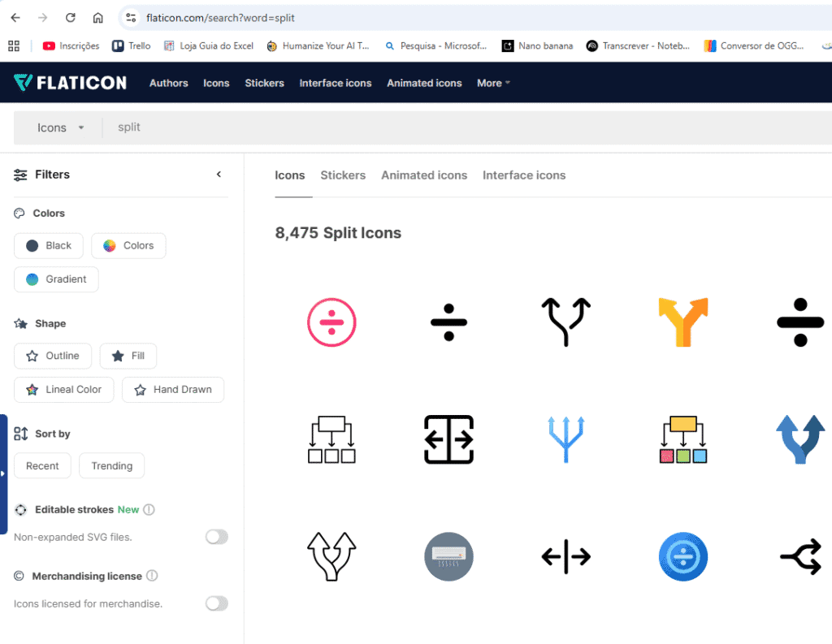Switch to the Stickers tab

click(343, 175)
